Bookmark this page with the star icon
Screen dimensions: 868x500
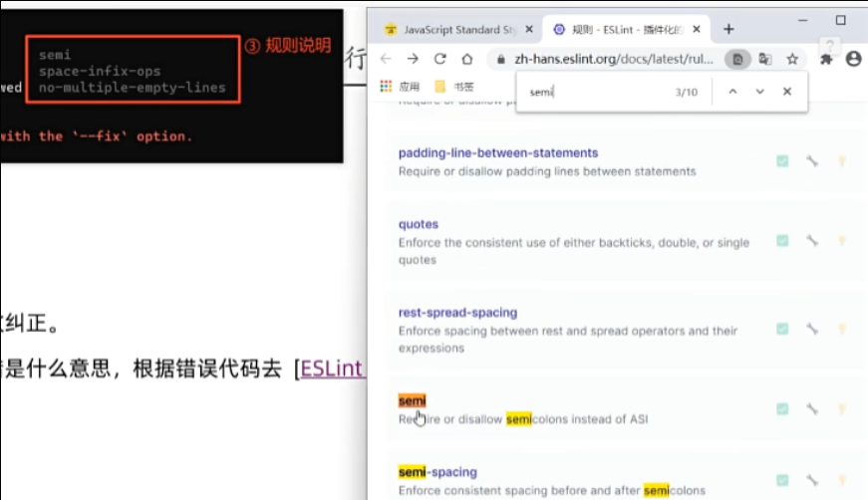click(x=792, y=59)
